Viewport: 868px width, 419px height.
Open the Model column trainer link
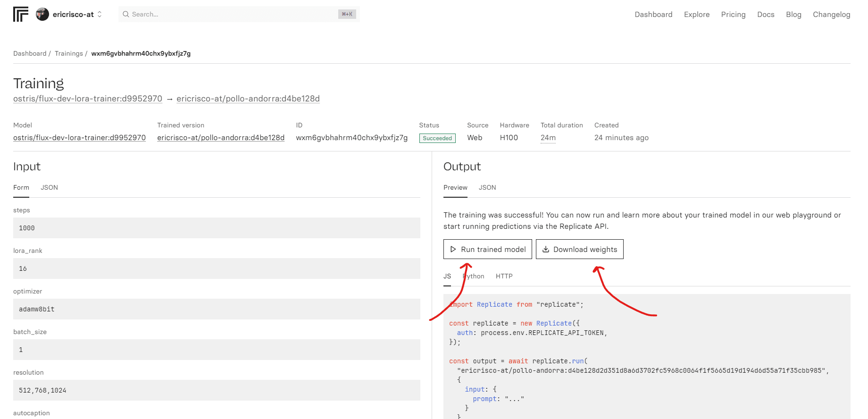pyautogui.click(x=79, y=138)
